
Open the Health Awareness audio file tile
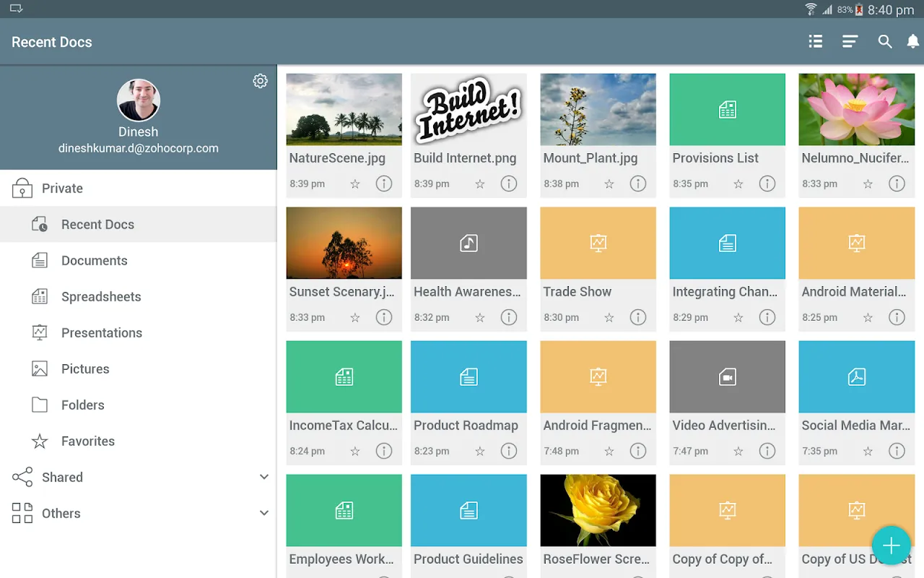click(x=468, y=243)
